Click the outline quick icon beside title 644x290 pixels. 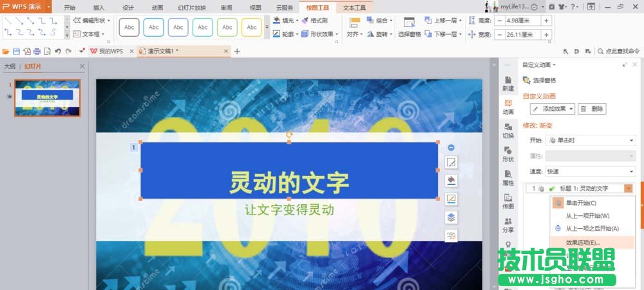tap(451, 199)
